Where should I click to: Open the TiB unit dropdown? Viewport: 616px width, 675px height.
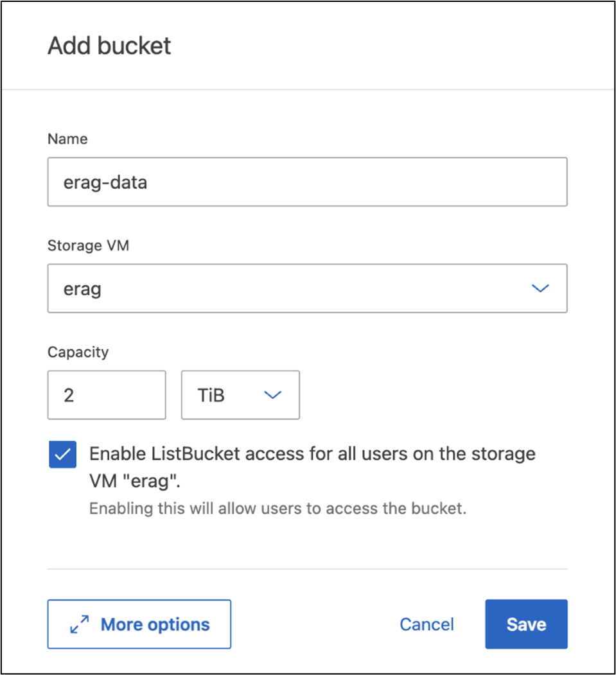pos(240,394)
